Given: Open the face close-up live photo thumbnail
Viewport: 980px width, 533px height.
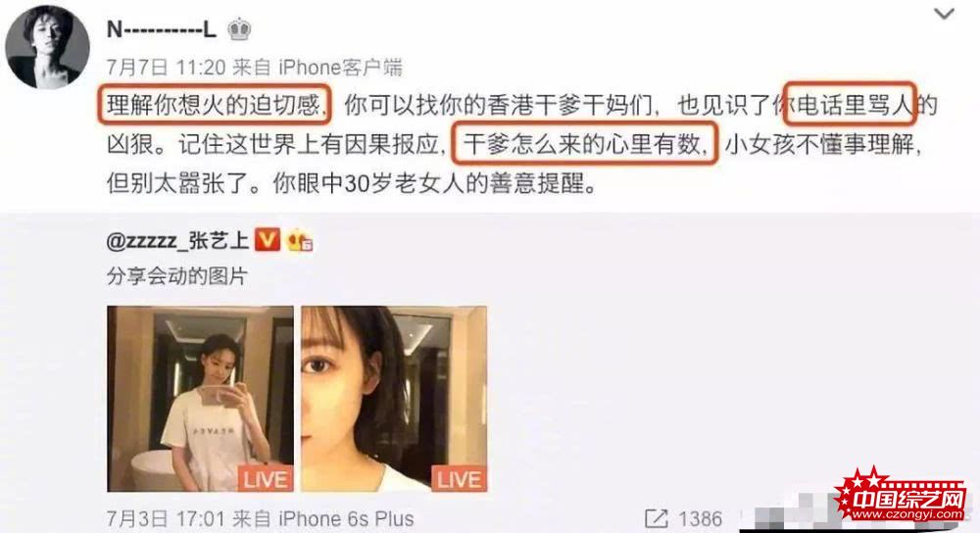Looking at the screenshot, I should click(x=394, y=399).
